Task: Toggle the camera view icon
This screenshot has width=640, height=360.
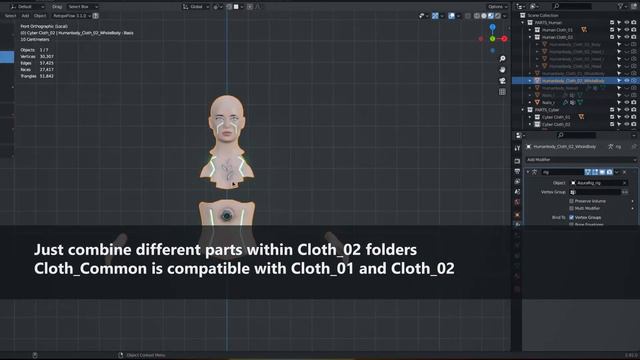Action: pyautogui.click(x=502, y=81)
